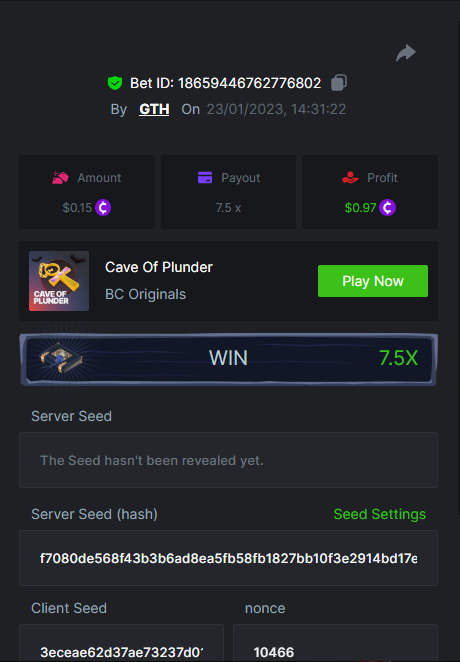Click the red Profit hand icon
Screen dimensions: 460x662
(x=350, y=178)
